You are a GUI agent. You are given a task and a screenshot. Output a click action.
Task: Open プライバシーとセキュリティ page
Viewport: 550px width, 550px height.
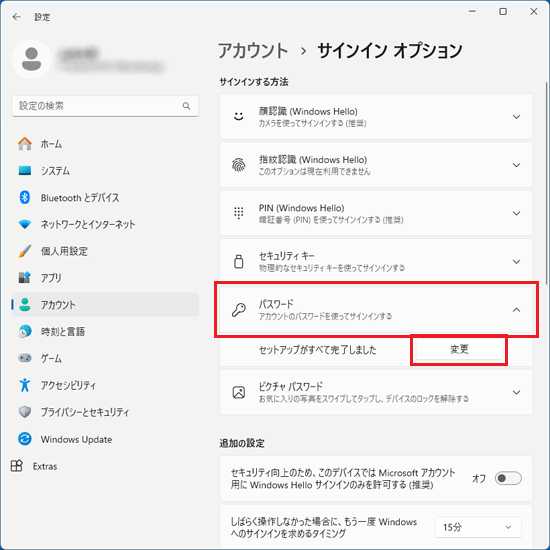pos(105,412)
